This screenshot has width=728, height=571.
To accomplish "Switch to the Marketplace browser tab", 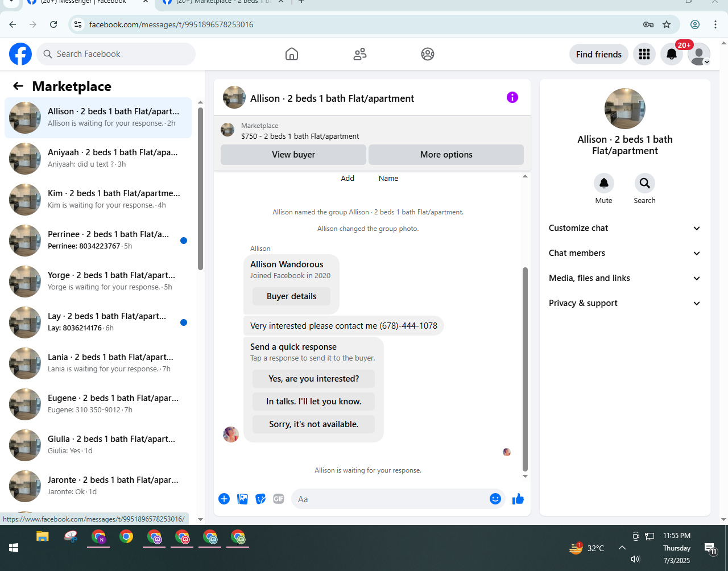I will coord(222,3).
